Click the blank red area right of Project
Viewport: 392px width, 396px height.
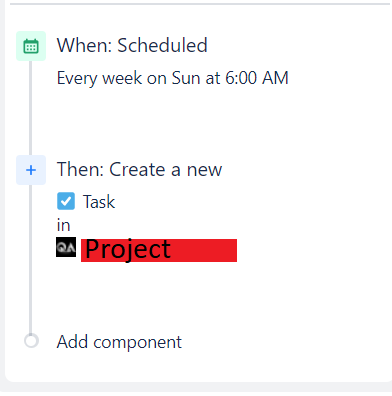204,250
